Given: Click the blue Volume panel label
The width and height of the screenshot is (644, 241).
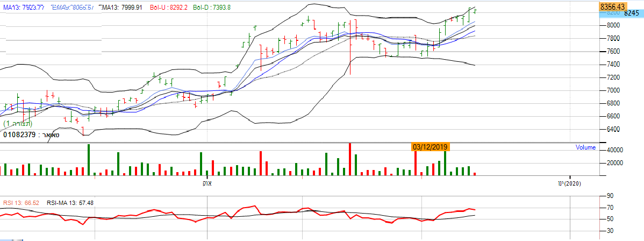Looking at the screenshot, I should coord(585,147).
